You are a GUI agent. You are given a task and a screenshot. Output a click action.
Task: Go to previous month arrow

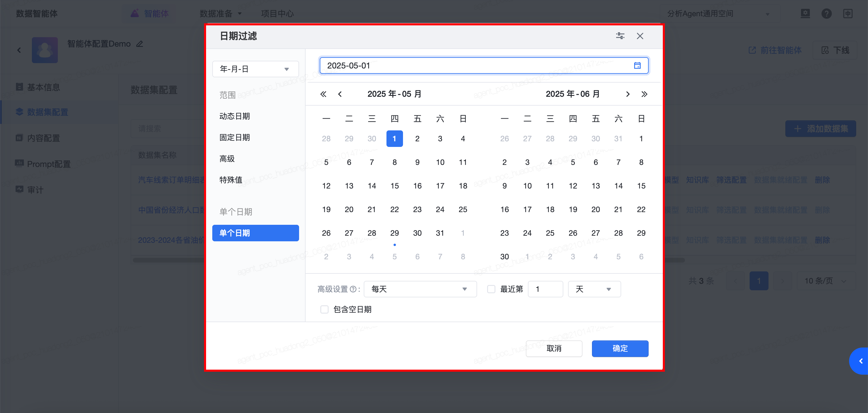(x=340, y=94)
